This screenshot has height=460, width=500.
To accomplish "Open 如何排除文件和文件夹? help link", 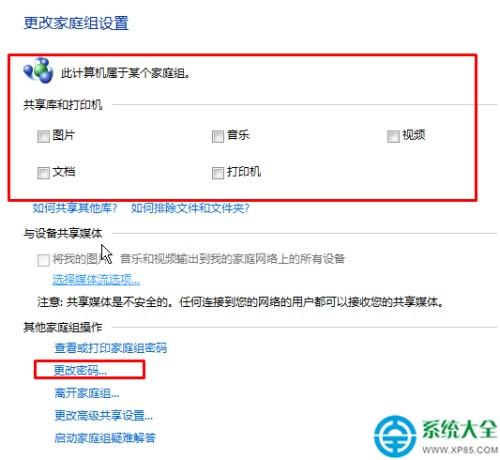I will click(x=190, y=208).
